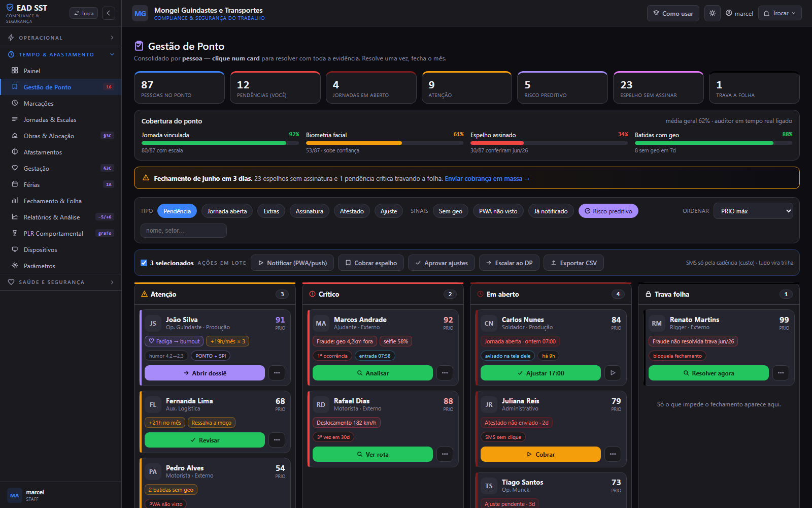Open more options on João Silva's card
Screen dimensions: 812x508
(x=277, y=373)
